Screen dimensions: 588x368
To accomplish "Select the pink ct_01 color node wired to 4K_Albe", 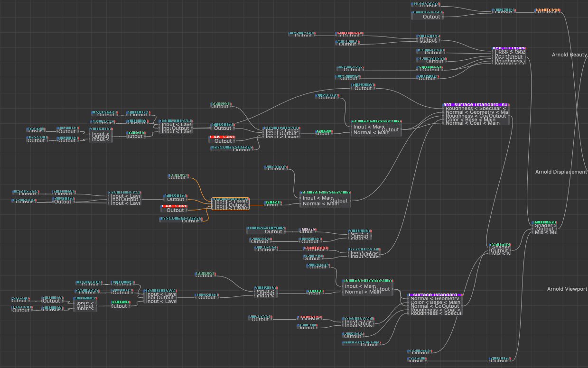I will pos(349,34).
